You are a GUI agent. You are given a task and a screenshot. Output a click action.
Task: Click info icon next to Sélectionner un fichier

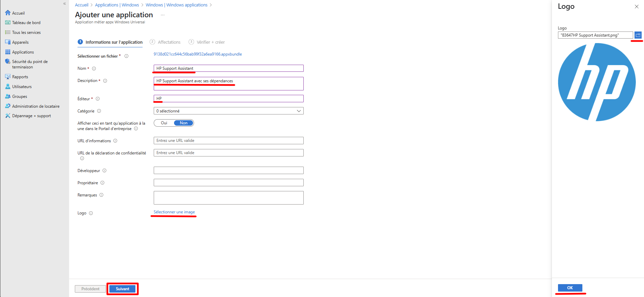click(126, 56)
